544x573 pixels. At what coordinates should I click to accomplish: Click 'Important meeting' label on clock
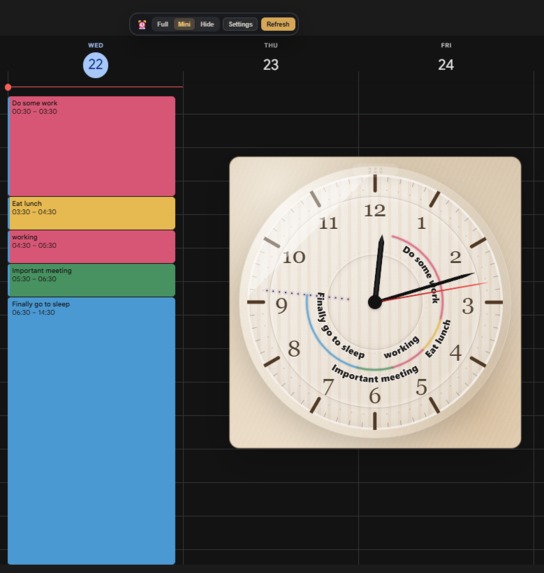point(375,374)
